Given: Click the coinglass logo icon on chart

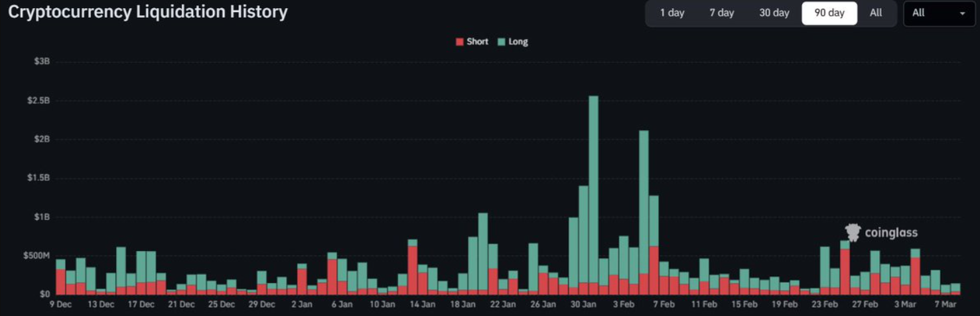Looking at the screenshot, I should (853, 233).
